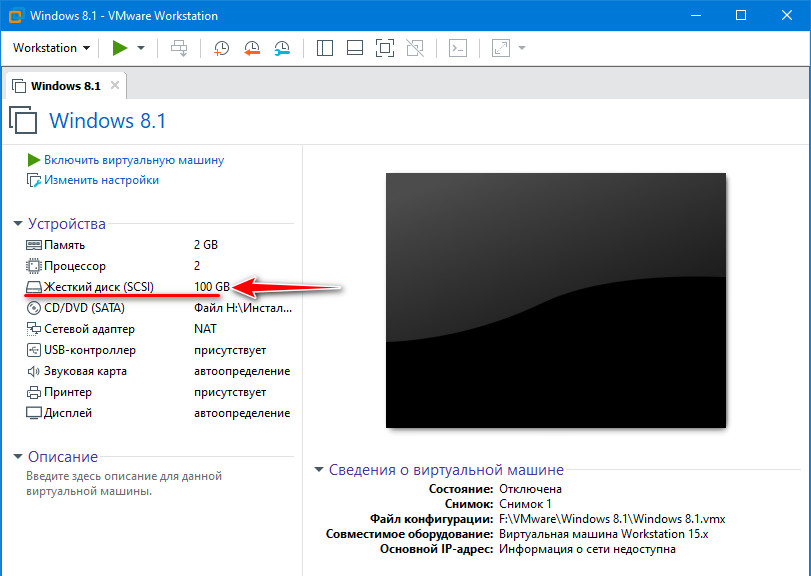The image size is (811, 576).
Task: Open console view icon
Action: [x=458, y=48]
